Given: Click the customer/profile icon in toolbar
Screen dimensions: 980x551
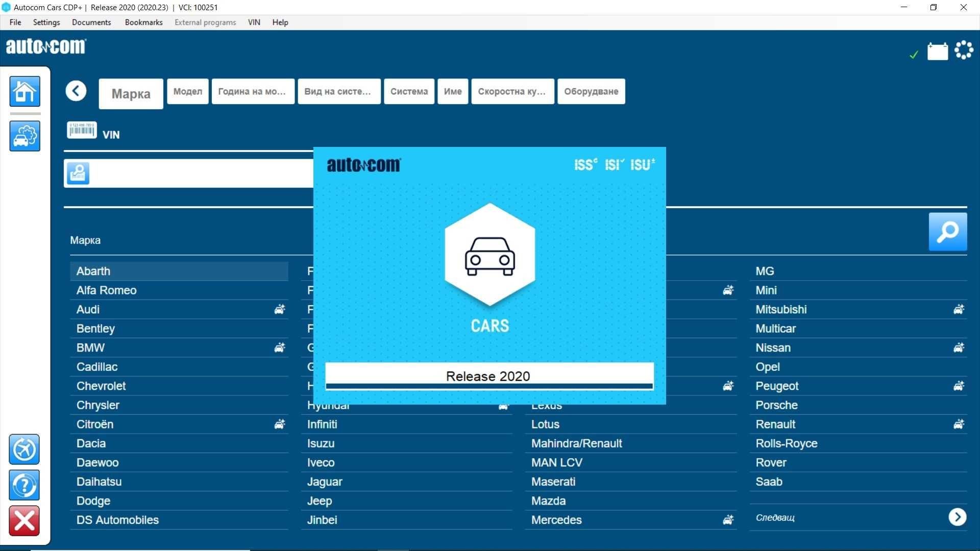Looking at the screenshot, I should pyautogui.click(x=79, y=173).
